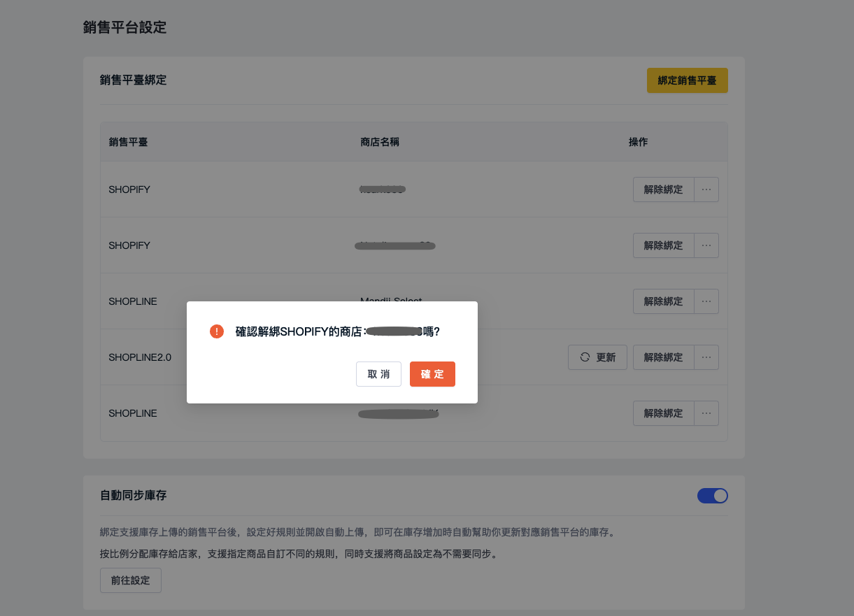Viewport: 854px width, 616px height.
Task: Click 解除綁定 in the second SHOPIFY row
Action: pos(663,245)
